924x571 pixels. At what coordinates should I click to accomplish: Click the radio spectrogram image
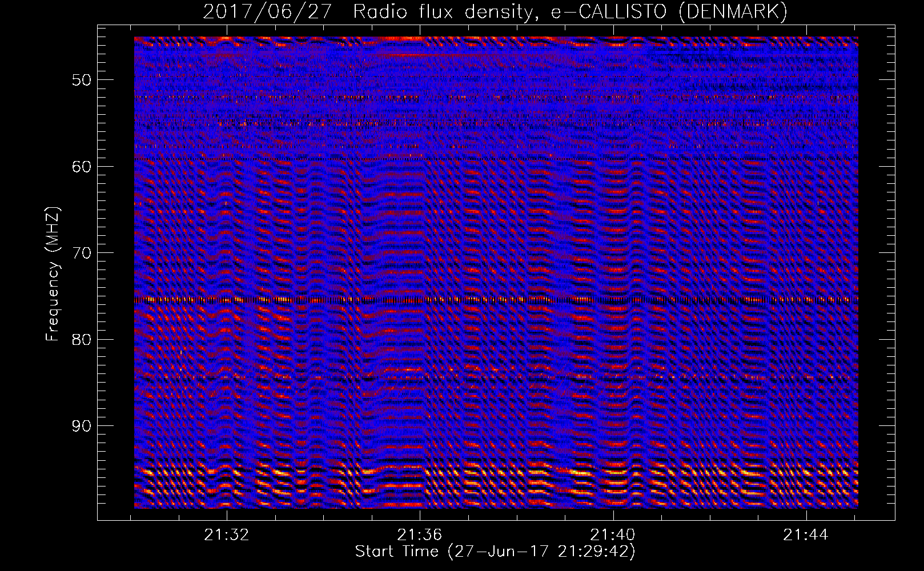(x=496, y=272)
